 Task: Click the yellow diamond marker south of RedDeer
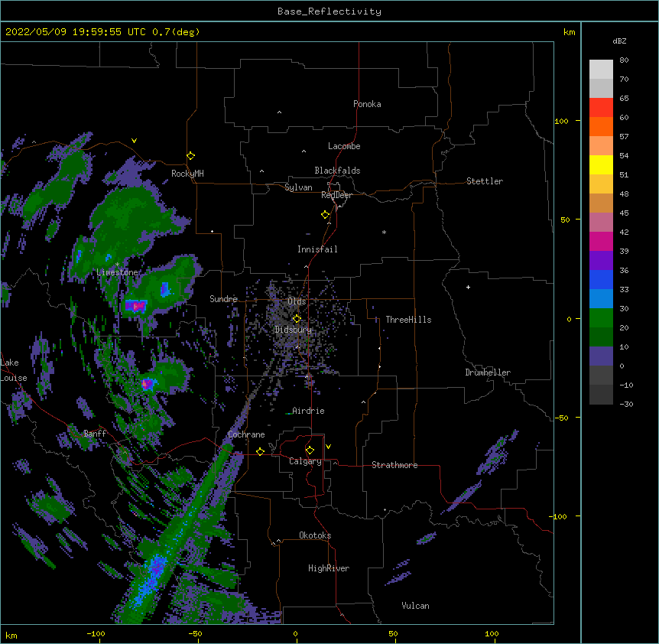point(325,214)
